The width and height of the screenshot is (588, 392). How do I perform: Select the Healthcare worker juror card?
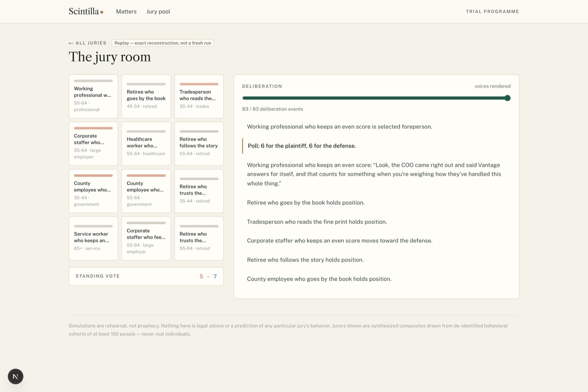click(146, 144)
